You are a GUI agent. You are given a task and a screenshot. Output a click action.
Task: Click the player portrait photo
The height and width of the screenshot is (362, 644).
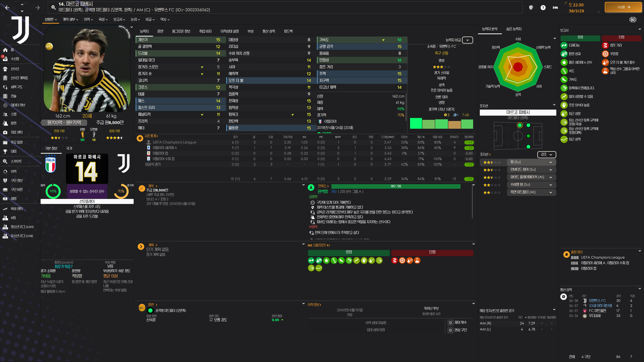(x=87, y=68)
